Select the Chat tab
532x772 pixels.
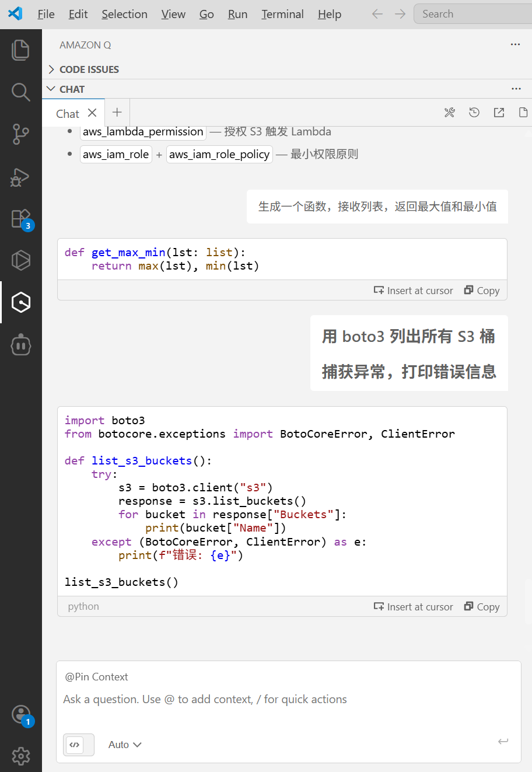(x=68, y=113)
